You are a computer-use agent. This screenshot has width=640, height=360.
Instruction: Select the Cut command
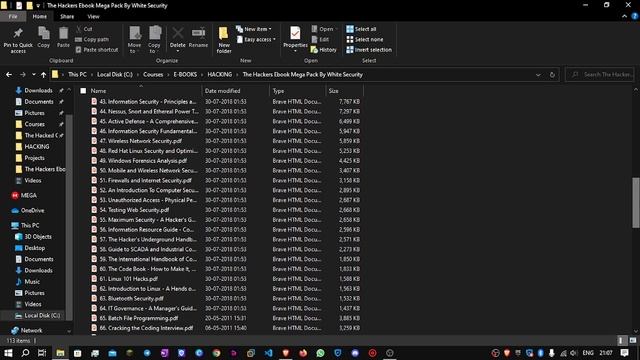point(84,29)
